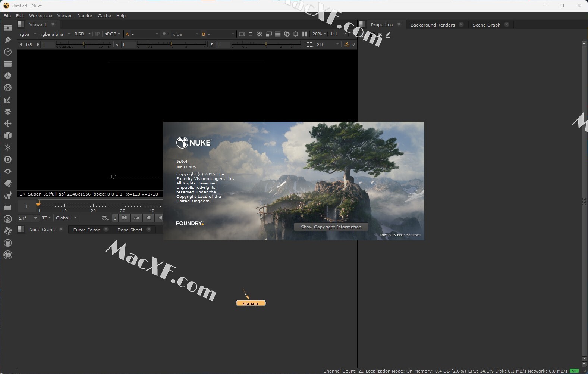Open the Image nodes toolbar menu
The width and height of the screenshot is (588, 374).
point(7,28)
